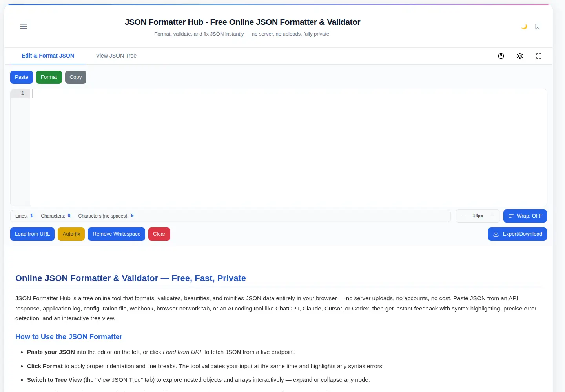Viewport: 565px width, 392px height.
Task: Run Auto-fix on the JSON
Action: click(x=71, y=234)
